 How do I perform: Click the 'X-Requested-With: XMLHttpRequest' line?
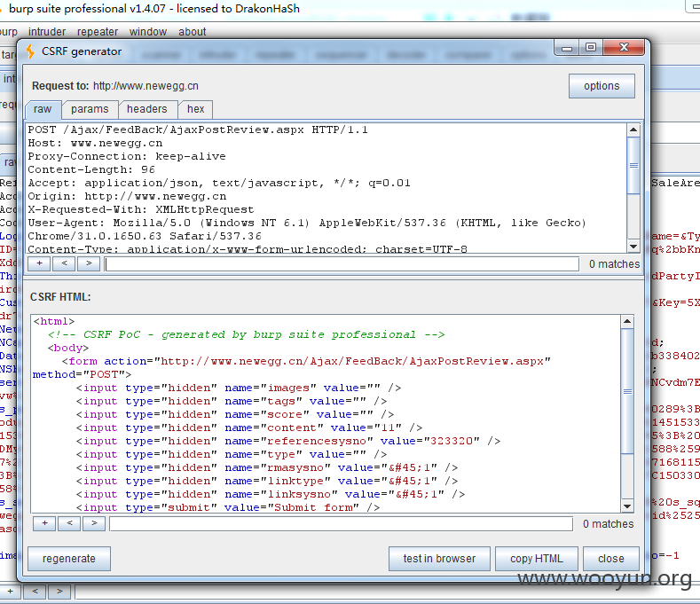pyautogui.click(x=141, y=209)
